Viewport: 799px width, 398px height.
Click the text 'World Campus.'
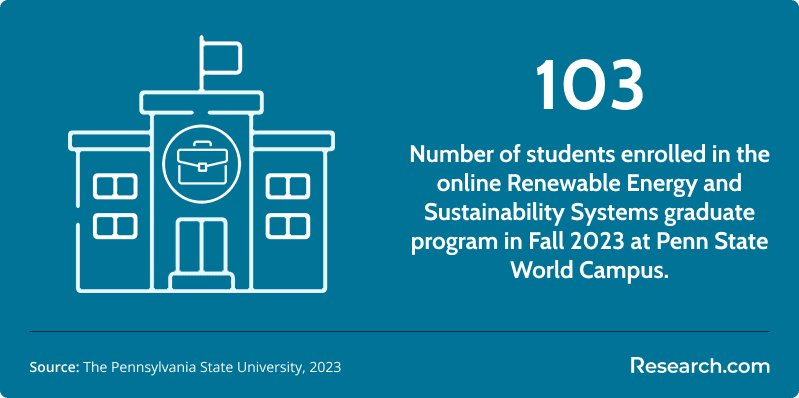click(x=590, y=270)
